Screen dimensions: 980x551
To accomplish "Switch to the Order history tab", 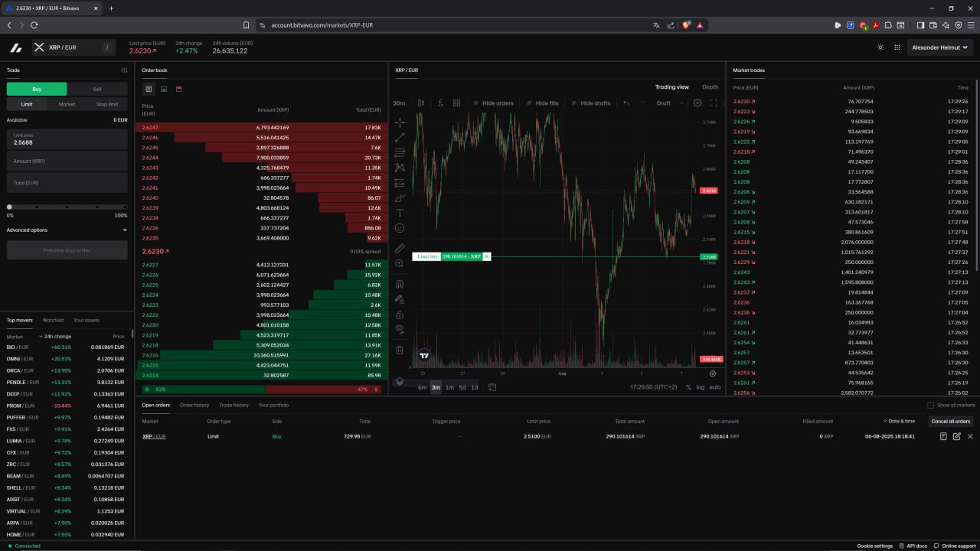I will [x=194, y=405].
